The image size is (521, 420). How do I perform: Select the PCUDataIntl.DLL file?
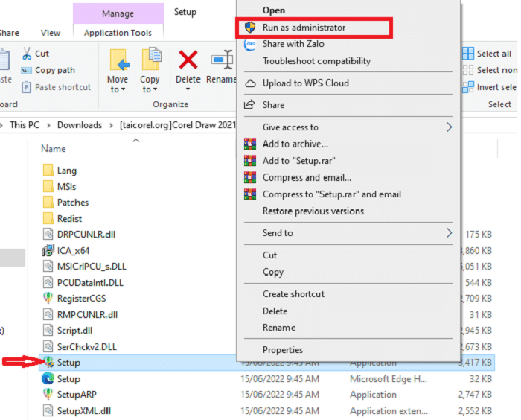coord(90,283)
